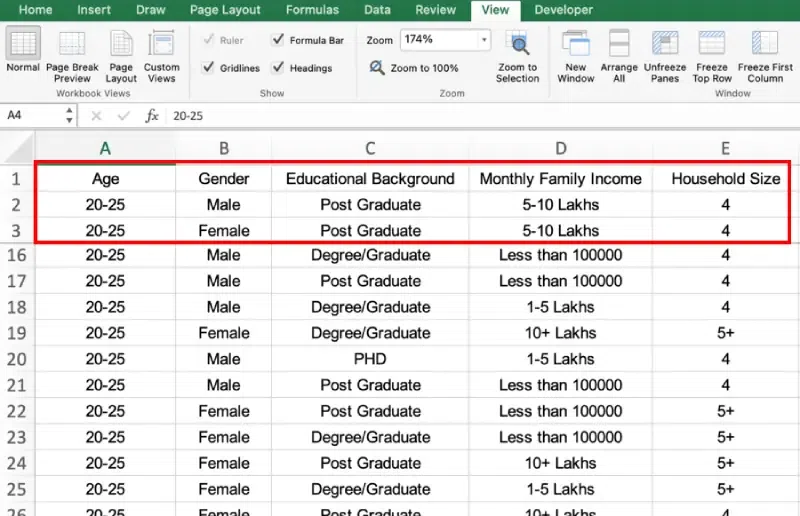Viewport: 800px width, 516px height.
Task: Toggle the Formula Bar checkbox
Action: (278, 41)
